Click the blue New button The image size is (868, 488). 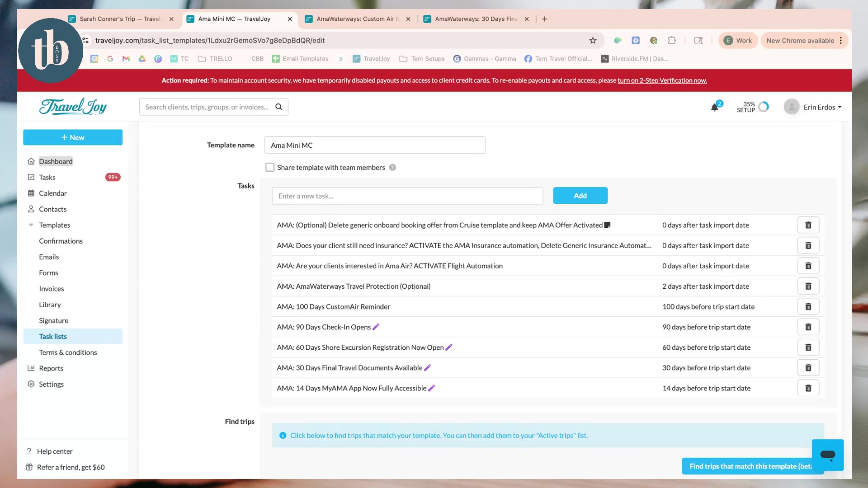click(x=73, y=137)
